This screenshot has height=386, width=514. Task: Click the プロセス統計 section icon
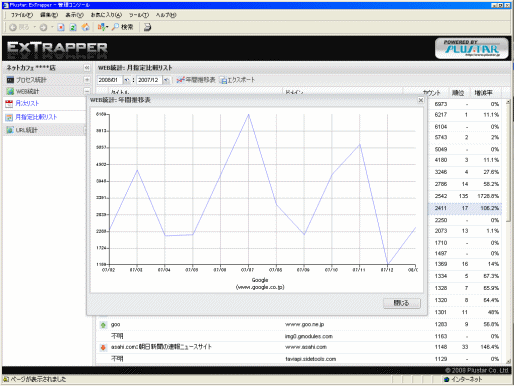click(x=10, y=80)
